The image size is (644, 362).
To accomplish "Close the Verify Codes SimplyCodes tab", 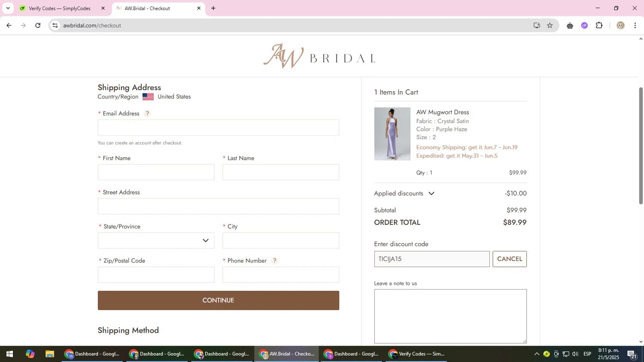I will (103, 8).
